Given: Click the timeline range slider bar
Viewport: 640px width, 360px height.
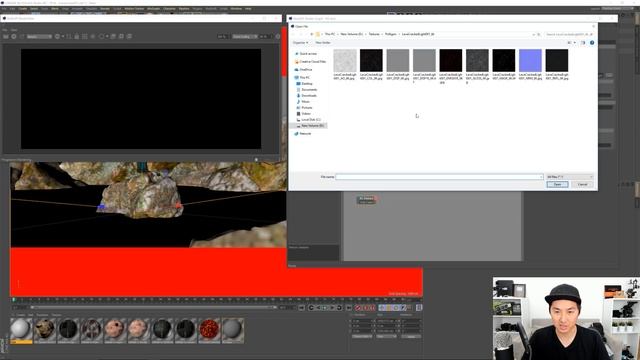Looking at the screenshot, I should [153, 307].
